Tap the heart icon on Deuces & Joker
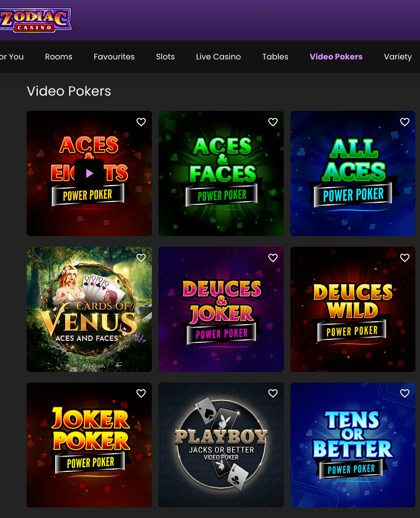 point(273,258)
